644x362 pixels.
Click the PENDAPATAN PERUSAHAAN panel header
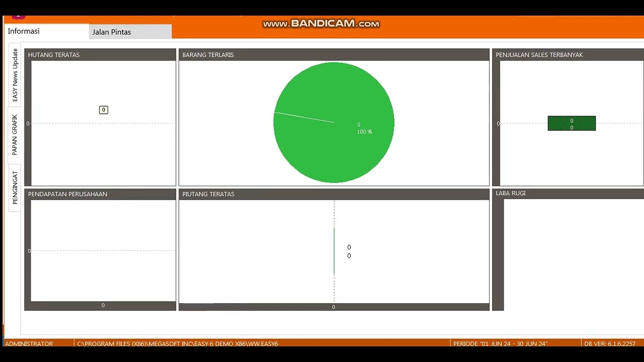point(100,194)
